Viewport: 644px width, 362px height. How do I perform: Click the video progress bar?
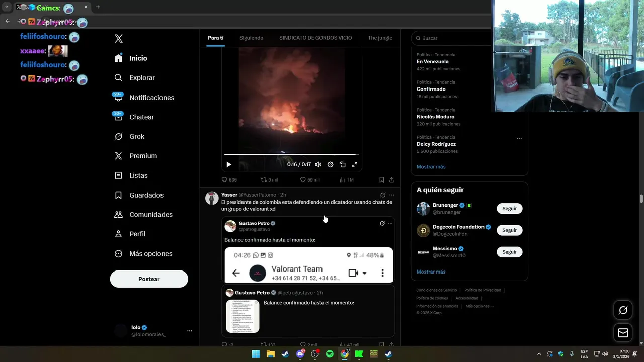tap(292, 154)
